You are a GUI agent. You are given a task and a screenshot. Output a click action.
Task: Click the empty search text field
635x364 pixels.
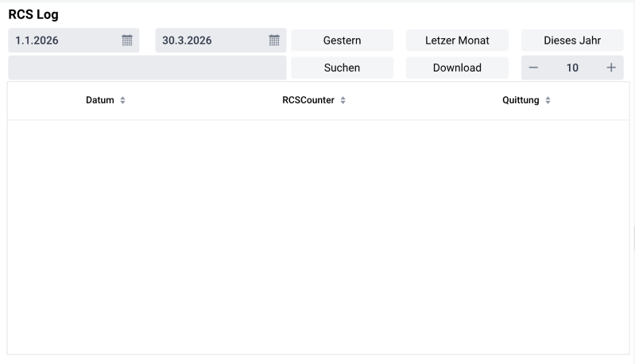coord(147,68)
